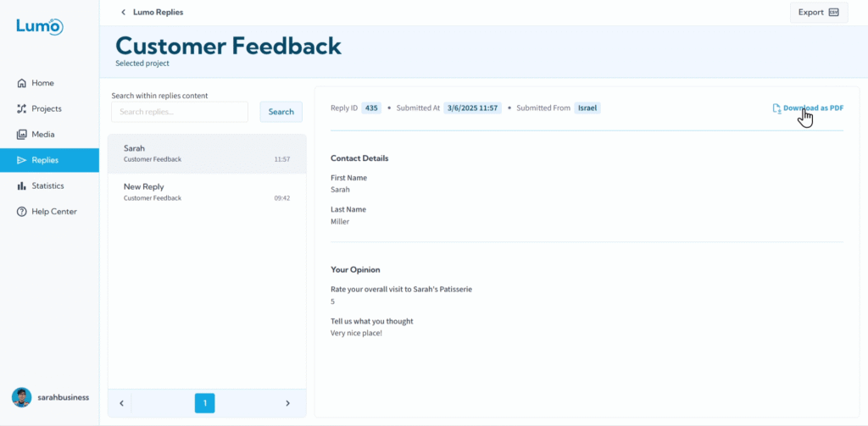The width and height of the screenshot is (868, 426).
Task: Click the 3/6/2025 11:57 submitted badge
Action: 473,108
